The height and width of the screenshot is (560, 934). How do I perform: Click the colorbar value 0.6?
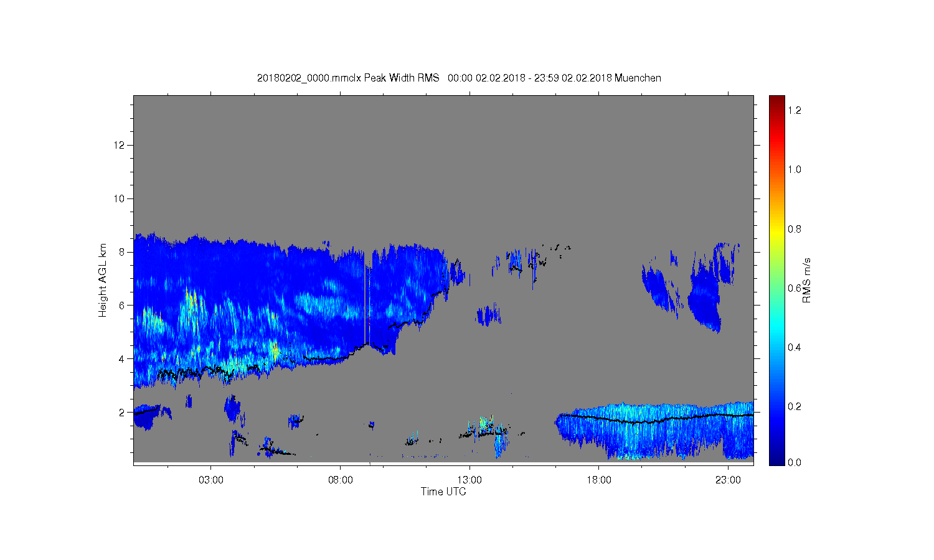(795, 288)
